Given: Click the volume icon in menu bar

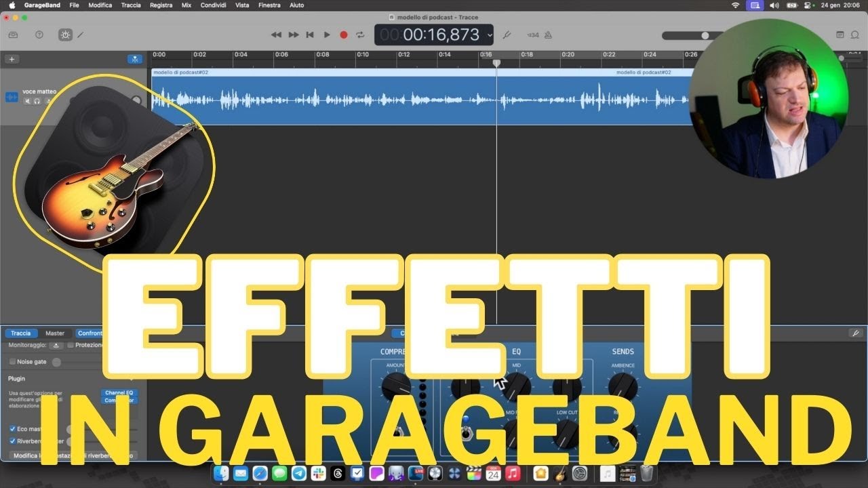Looking at the screenshot, I should tap(774, 5).
